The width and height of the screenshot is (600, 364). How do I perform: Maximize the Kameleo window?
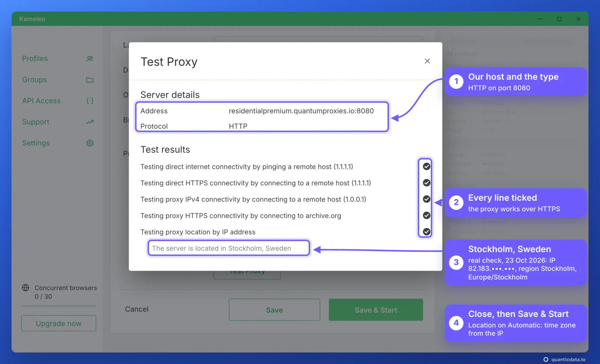[559, 19]
